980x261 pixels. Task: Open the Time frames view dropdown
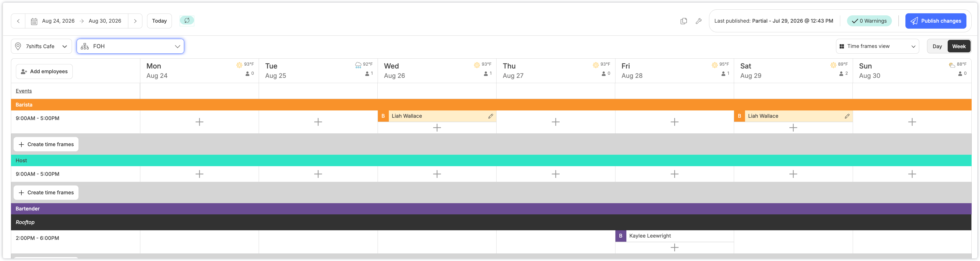point(877,46)
